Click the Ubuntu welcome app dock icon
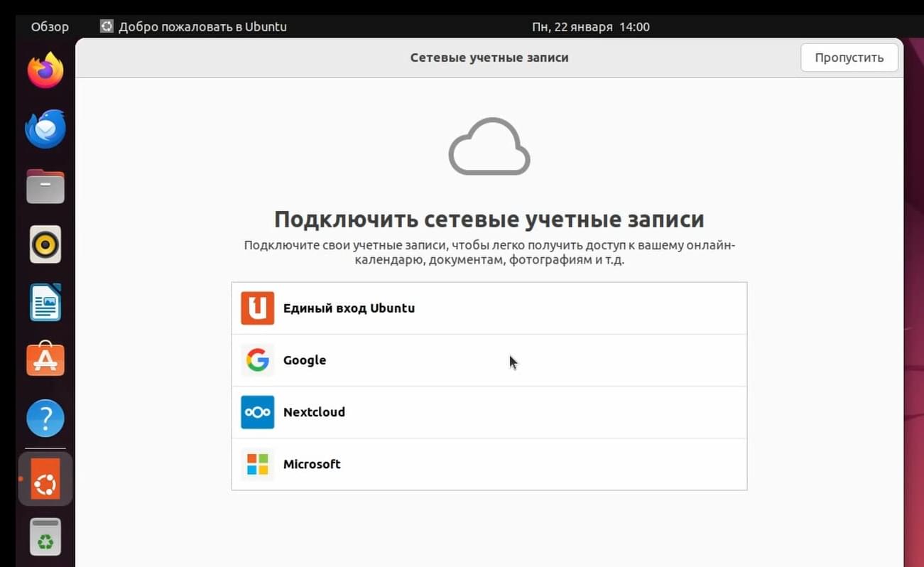This screenshot has height=567, width=924. pos(45,478)
